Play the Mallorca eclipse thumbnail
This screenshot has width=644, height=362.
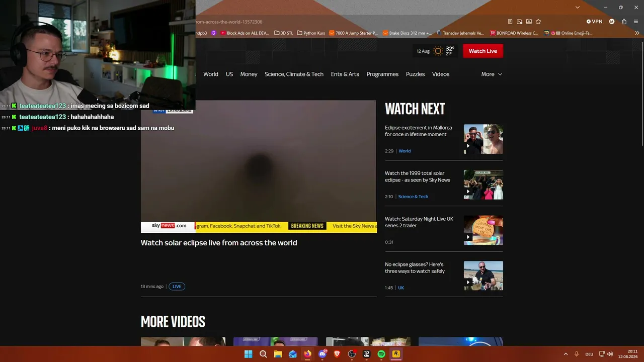484,139
